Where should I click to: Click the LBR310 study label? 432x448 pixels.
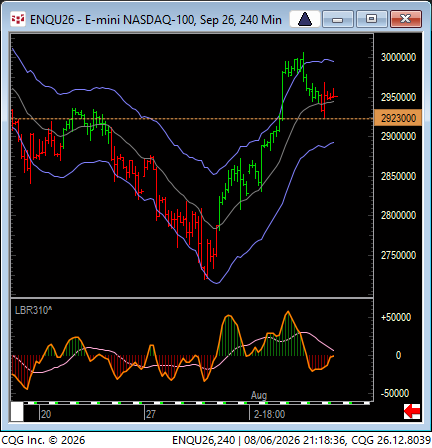[x=33, y=310]
